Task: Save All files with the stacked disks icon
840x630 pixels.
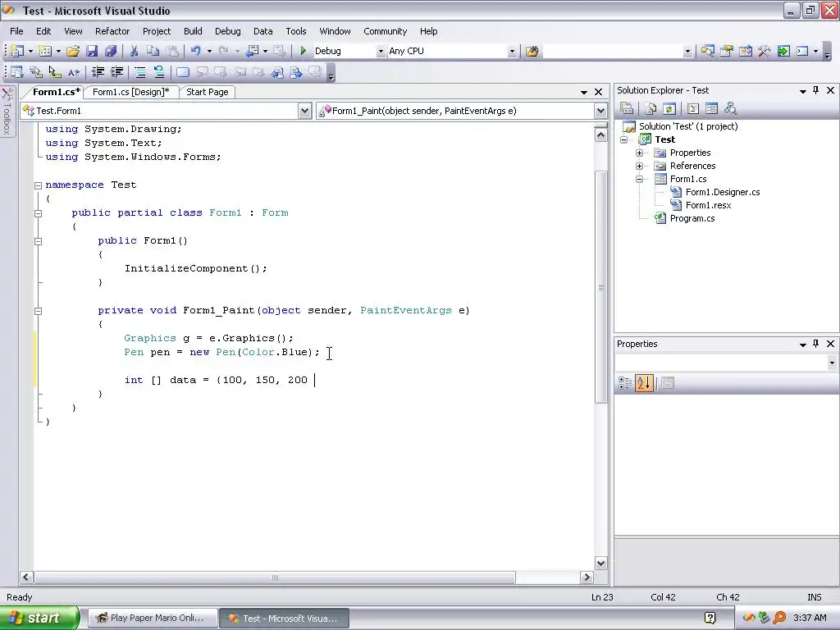Action: 111,51
